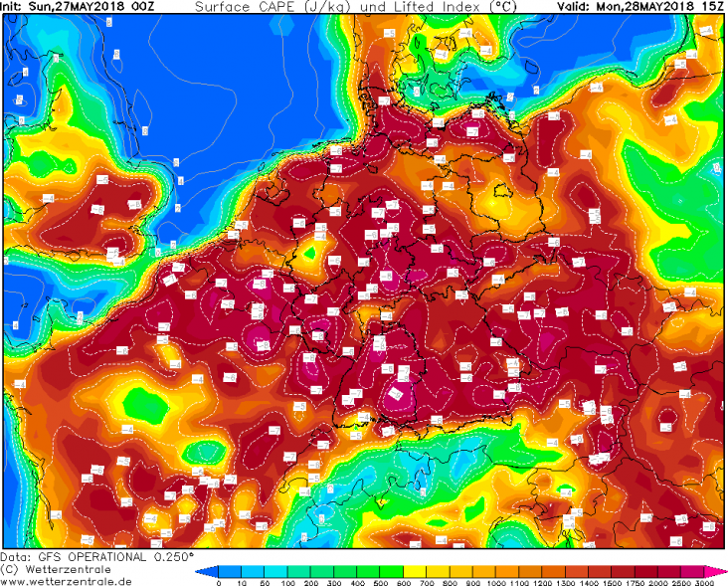Pick the legend swatch between 0 and 10
Viewport: 728px width, 586px height.
point(231,572)
